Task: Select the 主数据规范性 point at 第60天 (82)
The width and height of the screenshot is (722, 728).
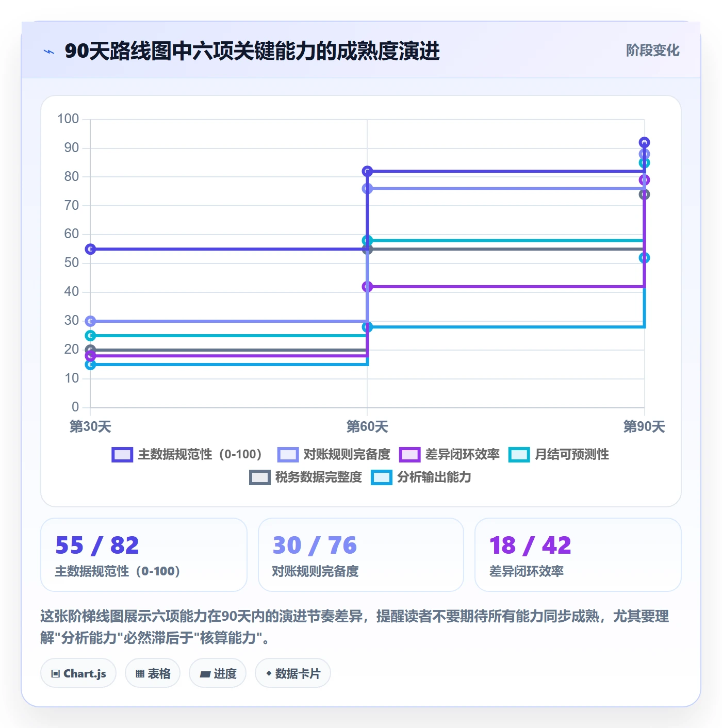Action: (367, 171)
